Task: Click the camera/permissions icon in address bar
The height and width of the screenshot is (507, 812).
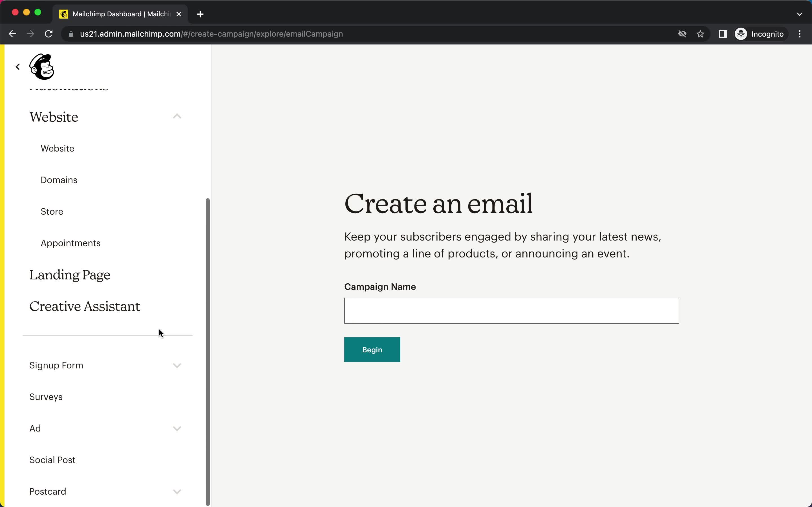Action: tap(682, 34)
